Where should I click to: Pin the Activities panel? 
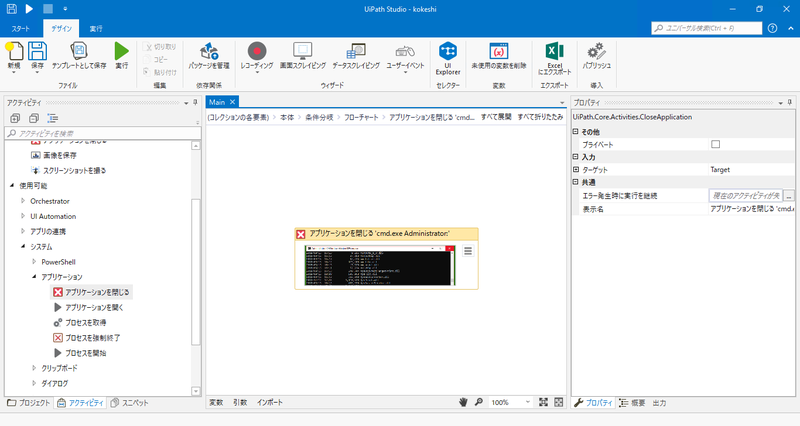195,103
